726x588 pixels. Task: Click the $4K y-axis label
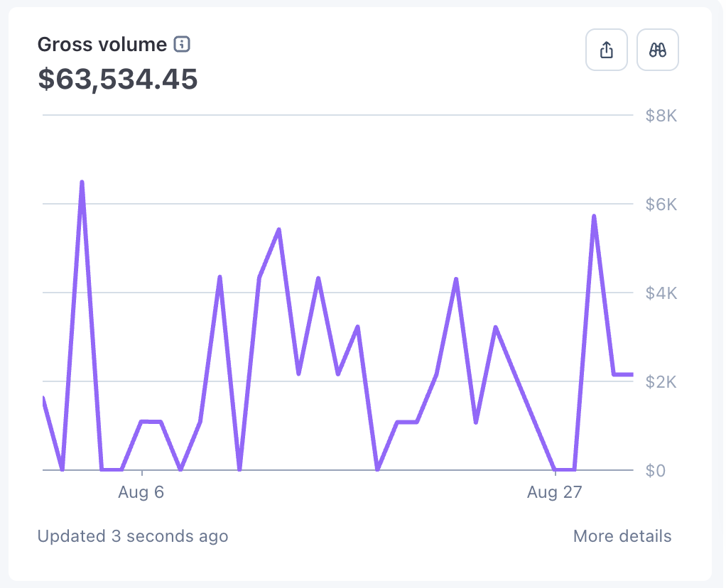coord(661,293)
